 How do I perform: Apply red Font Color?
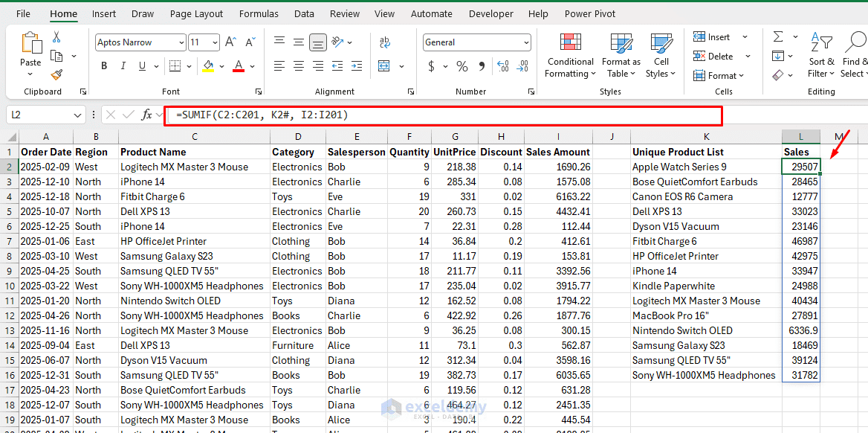tap(239, 66)
